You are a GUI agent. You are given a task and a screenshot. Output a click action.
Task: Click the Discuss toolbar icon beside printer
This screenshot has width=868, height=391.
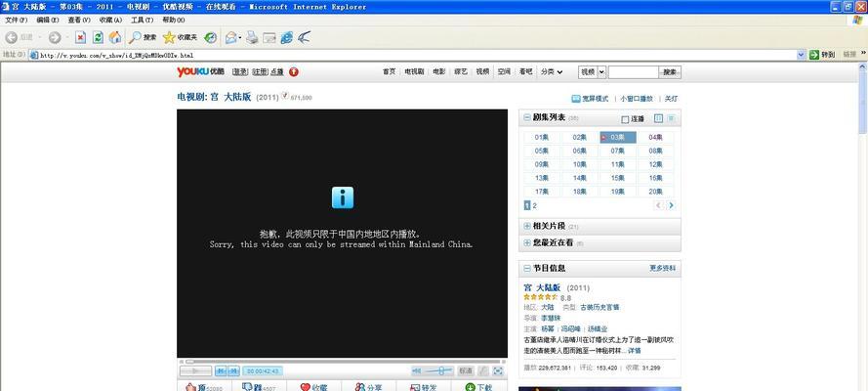tap(269, 38)
